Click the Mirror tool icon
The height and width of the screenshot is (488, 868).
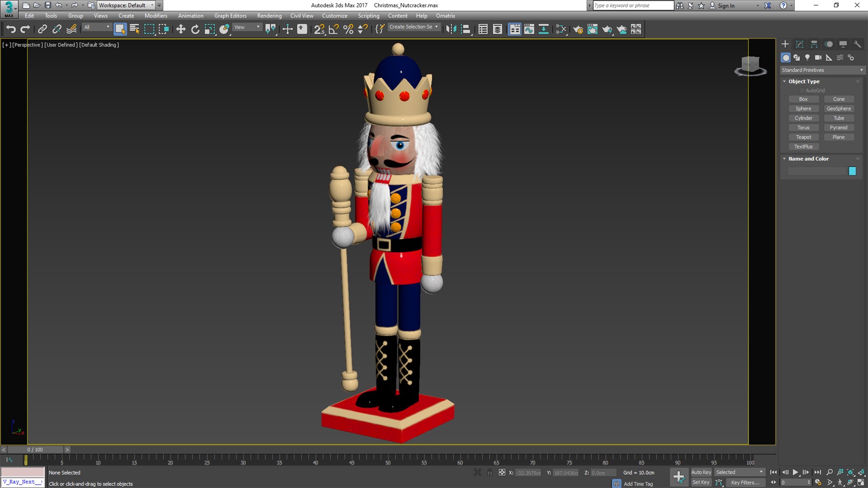(x=451, y=29)
